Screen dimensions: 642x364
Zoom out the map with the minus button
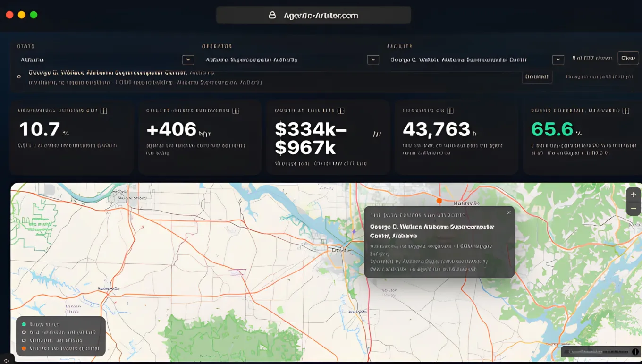tap(634, 208)
